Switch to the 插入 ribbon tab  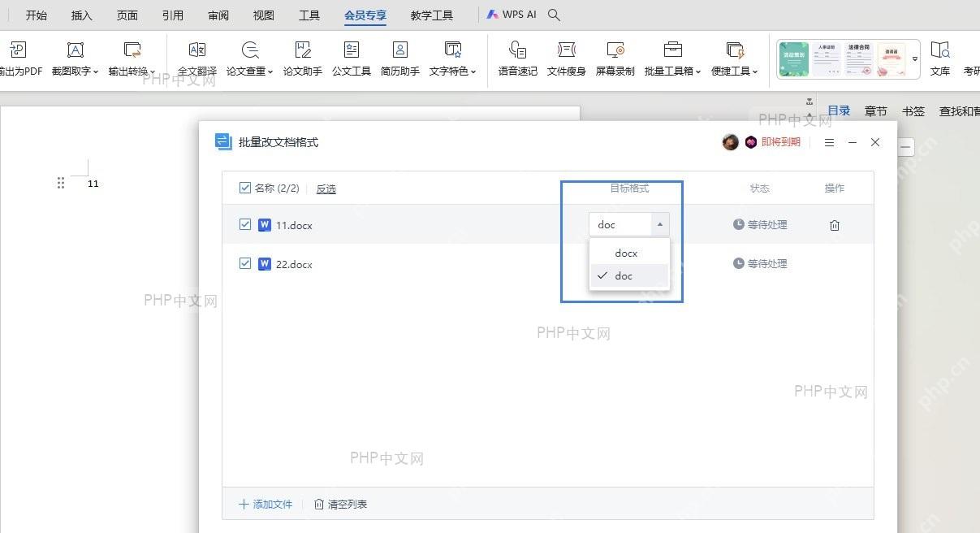click(82, 15)
